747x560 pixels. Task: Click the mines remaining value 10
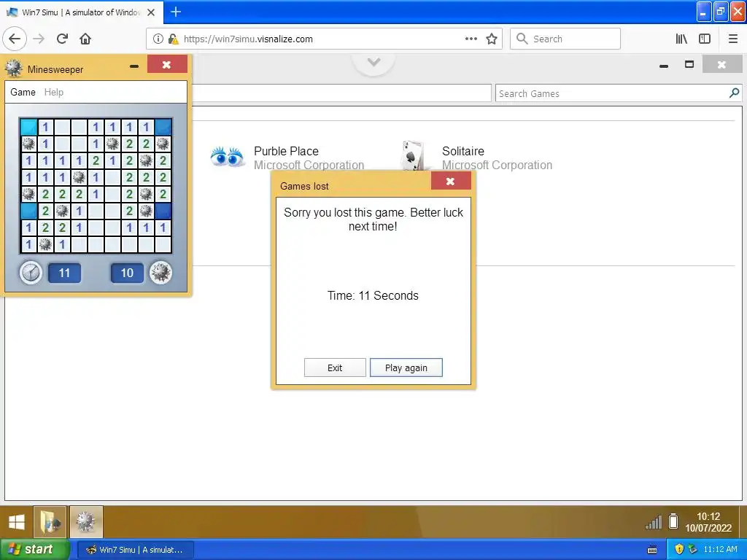[x=127, y=273]
